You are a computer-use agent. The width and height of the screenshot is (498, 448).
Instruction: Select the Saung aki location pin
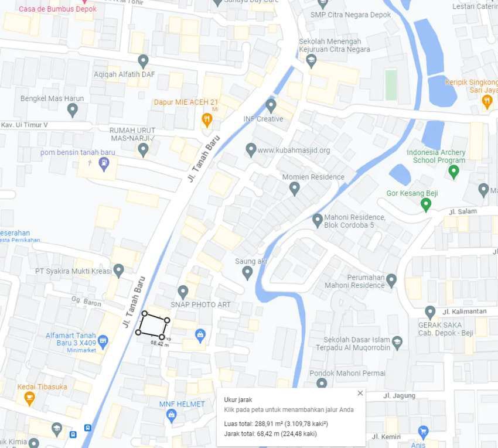(247, 273)
